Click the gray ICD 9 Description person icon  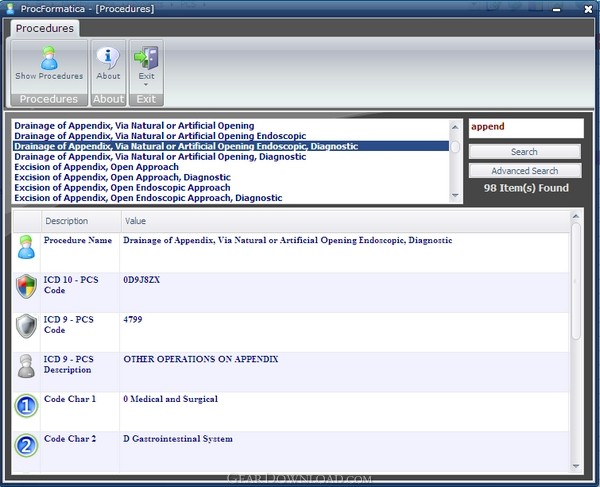[26, 366]
